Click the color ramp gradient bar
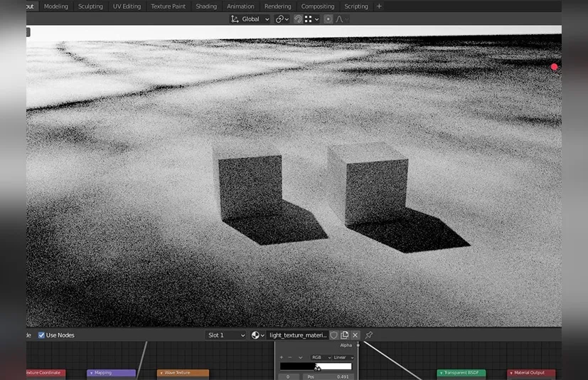The height and width of the screenshot is (380, 588). [316, 366]
